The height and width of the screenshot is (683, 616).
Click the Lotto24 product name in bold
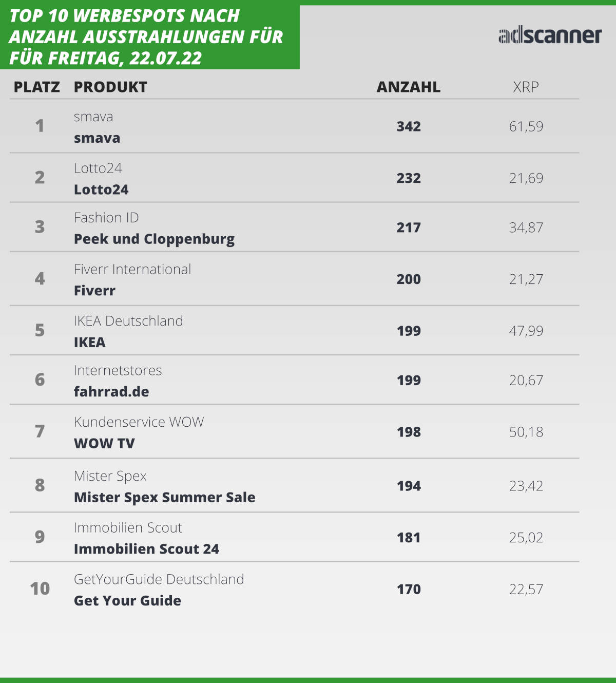pyautogui.click(x=101, y=189)
